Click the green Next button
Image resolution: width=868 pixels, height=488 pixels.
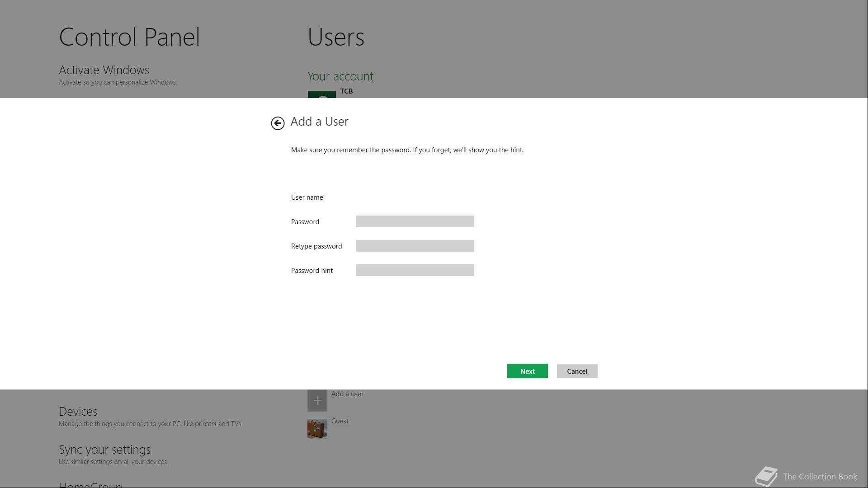tap(527, 371)
